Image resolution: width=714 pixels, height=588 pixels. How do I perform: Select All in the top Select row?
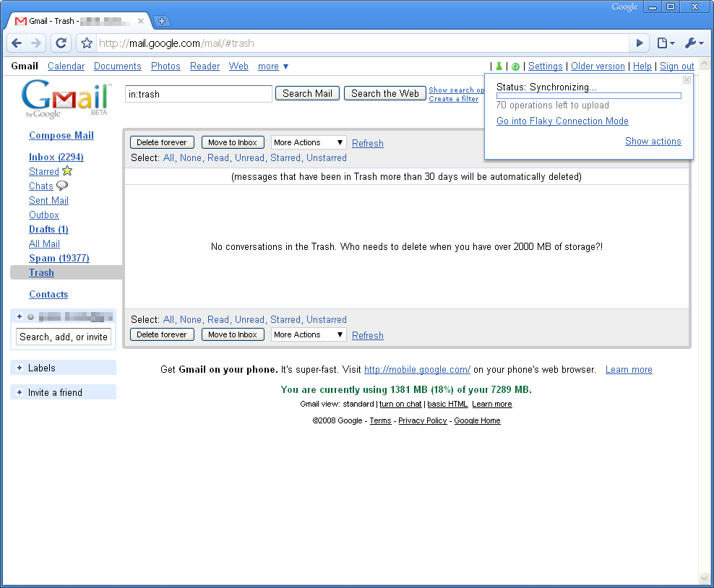(x=168, y=158)
